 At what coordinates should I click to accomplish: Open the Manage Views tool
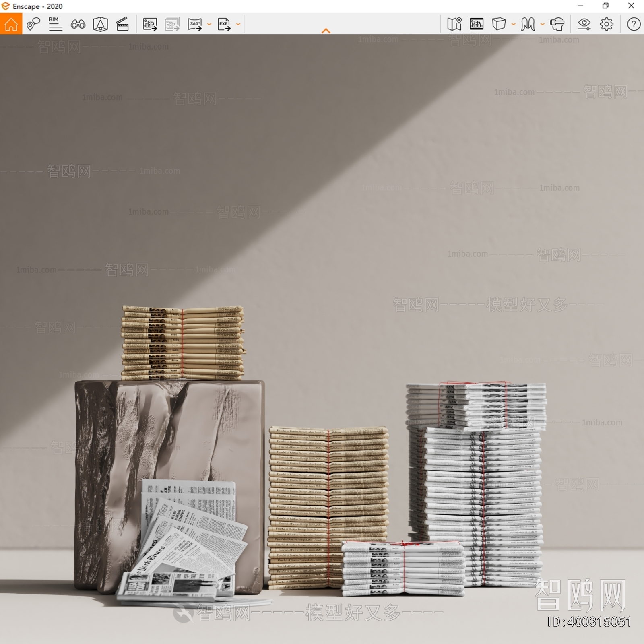point(33,25)
